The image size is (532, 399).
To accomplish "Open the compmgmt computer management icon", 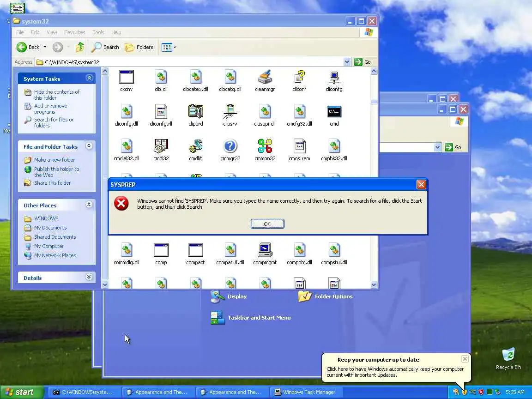I will 265,250.
